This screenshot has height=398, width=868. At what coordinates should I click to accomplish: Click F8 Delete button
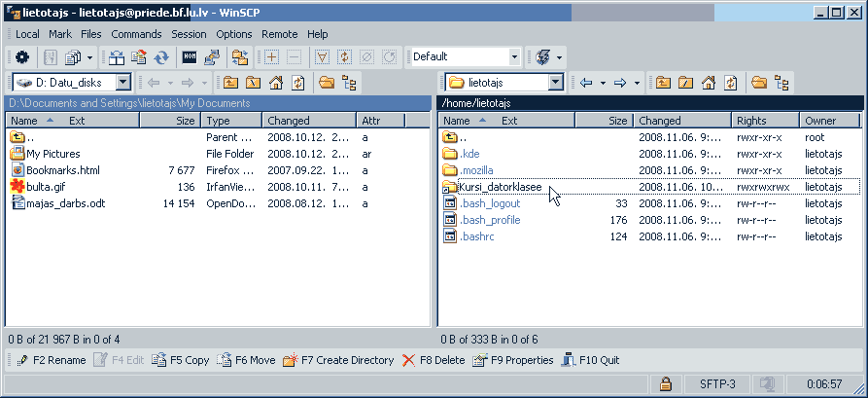click(x=434, y=360)
